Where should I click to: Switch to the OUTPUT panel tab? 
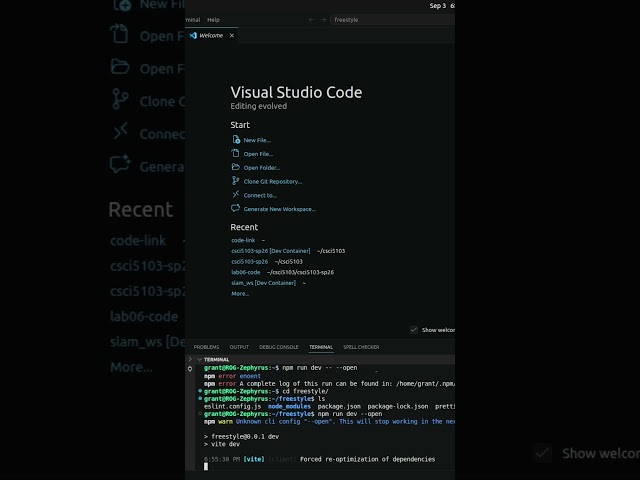coord(239,347)
